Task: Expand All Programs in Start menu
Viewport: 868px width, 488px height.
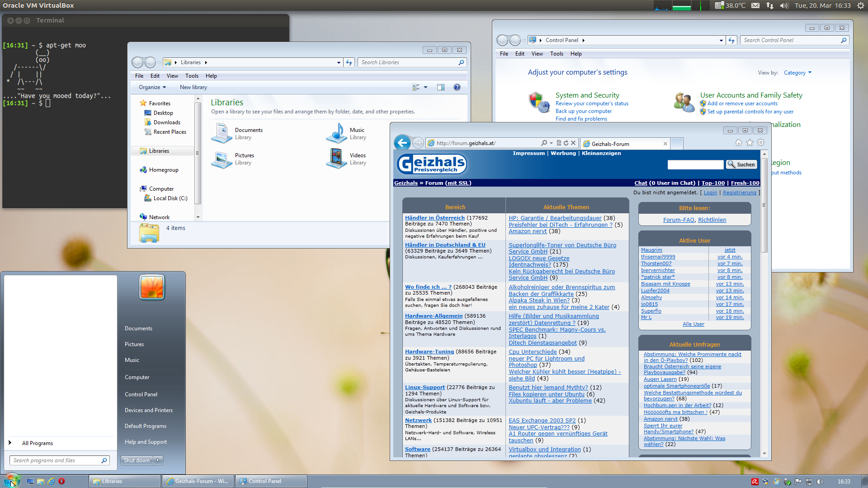Action: point(37,443)
